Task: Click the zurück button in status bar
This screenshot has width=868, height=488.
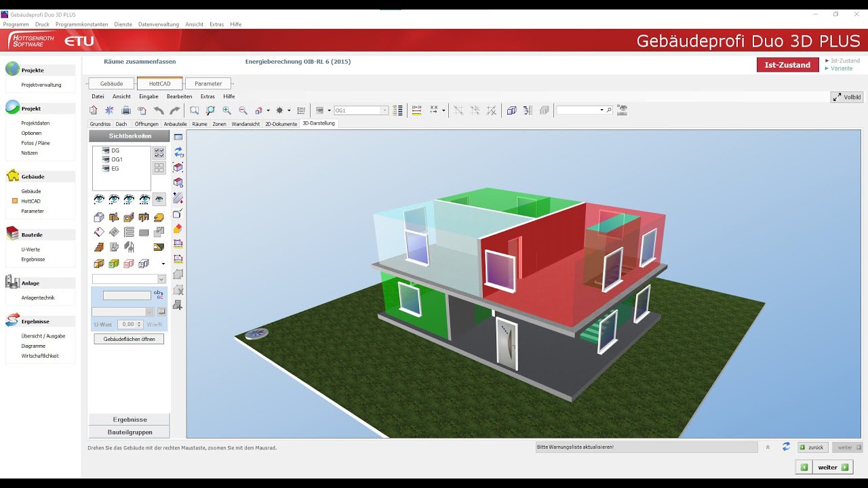Action: pos(812,447)
